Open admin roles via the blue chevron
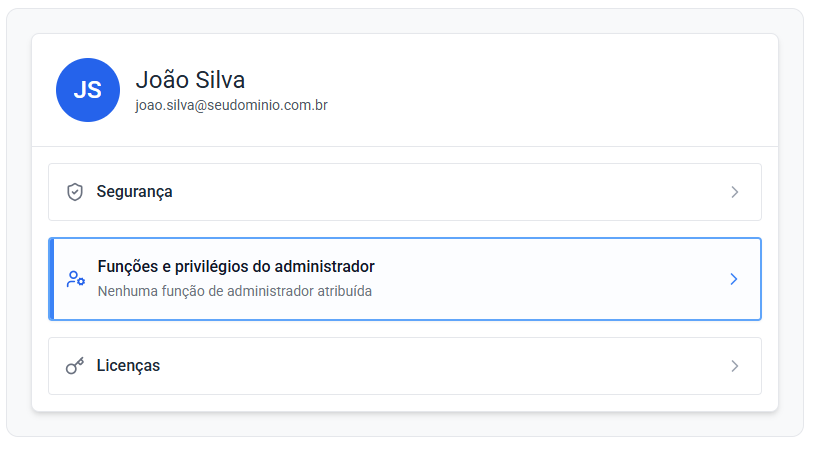Image resolution: width=813 pixels, height=449 pixels. 733,279
